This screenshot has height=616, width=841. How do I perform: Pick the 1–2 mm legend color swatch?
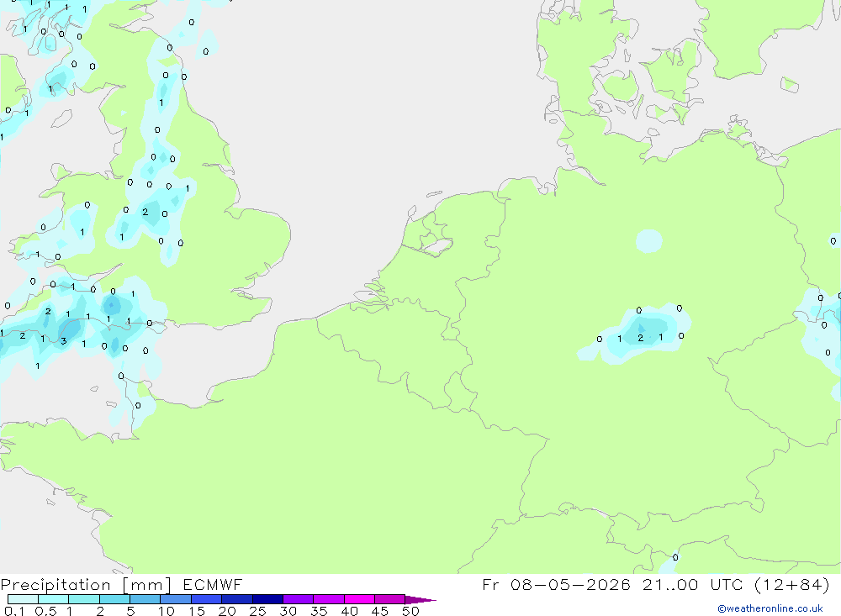tap(84, 599)
